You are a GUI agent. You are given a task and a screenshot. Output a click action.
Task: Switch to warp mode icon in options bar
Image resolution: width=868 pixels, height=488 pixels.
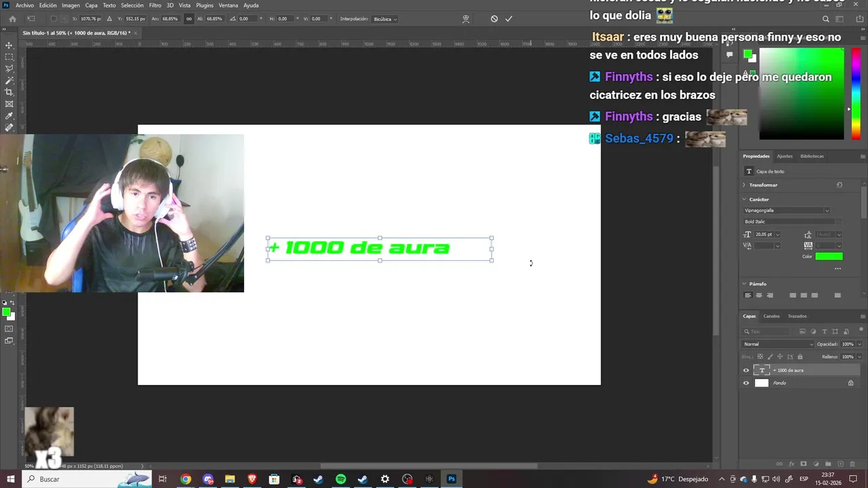(x=466, y=19)
